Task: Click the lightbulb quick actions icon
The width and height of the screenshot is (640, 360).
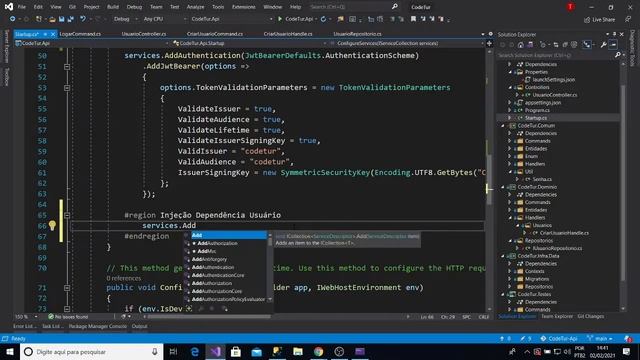Action: click(52, 225)
